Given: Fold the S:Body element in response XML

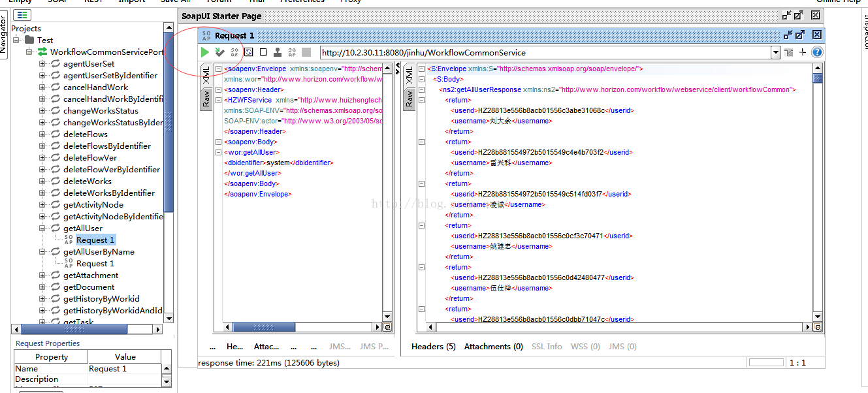Looking at the screenshot, I should point(421,79).
